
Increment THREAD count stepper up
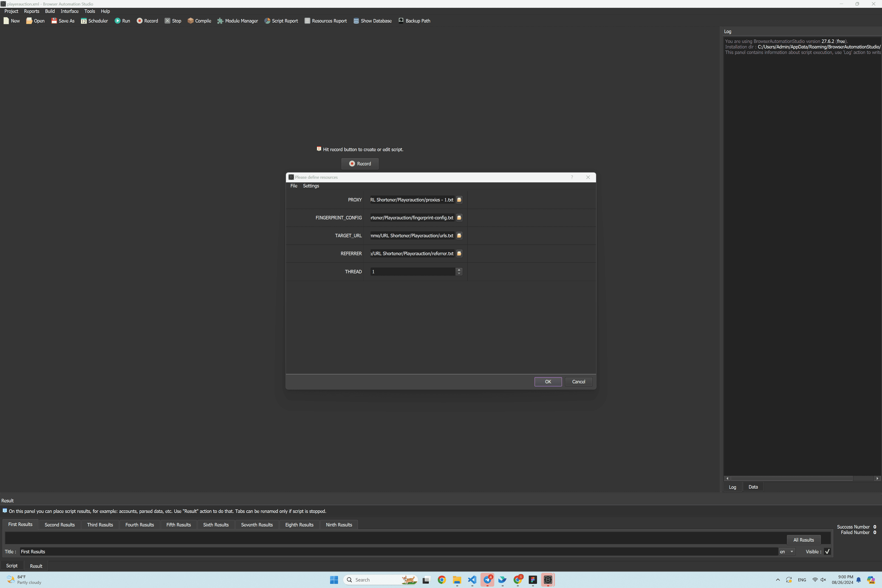click(x=459, y=269)
